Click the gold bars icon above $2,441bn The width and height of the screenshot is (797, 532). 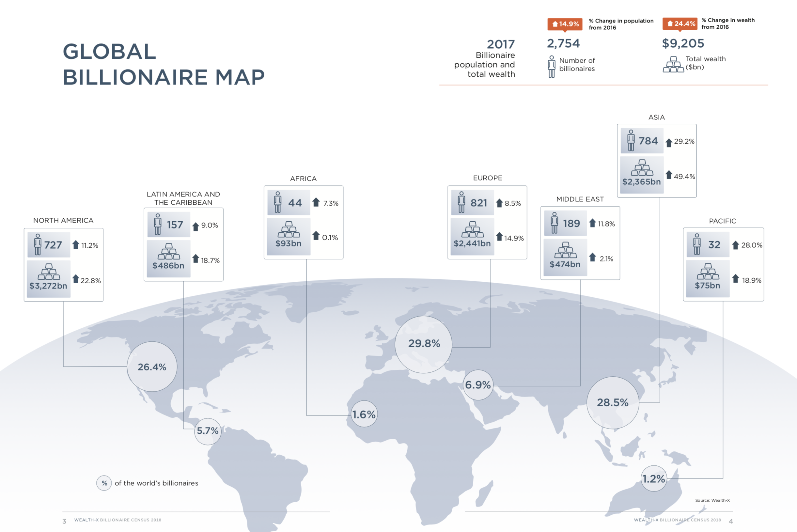tap(472, 229)
